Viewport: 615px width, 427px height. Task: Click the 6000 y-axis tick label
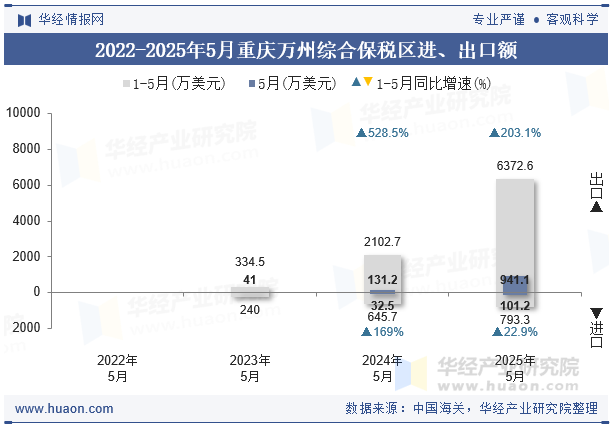(26, 185)
